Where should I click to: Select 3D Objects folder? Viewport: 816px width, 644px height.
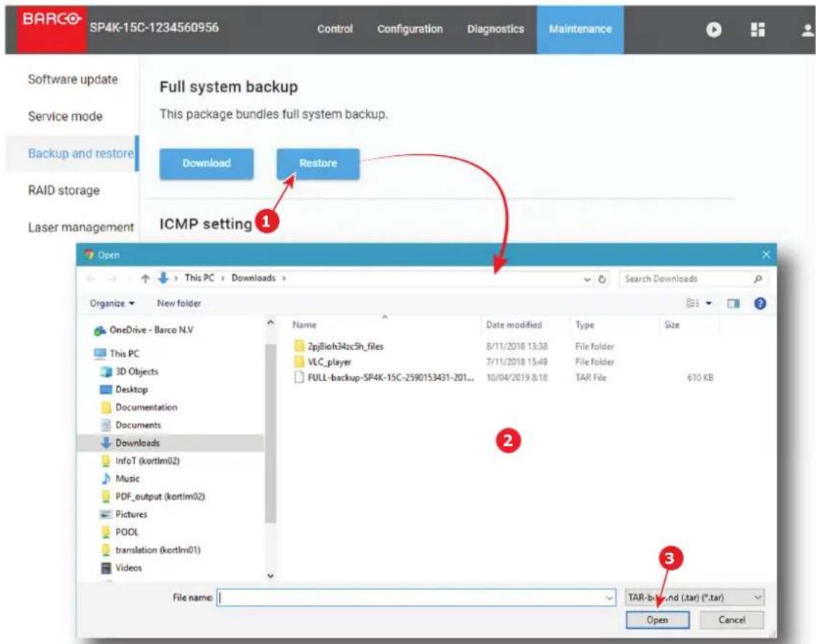click(x=129, y=372)
